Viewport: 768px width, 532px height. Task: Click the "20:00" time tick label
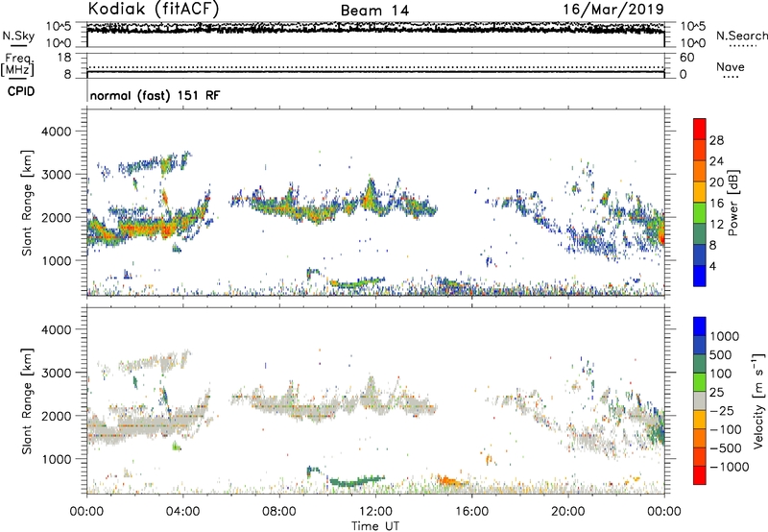[x=568, y=512]
